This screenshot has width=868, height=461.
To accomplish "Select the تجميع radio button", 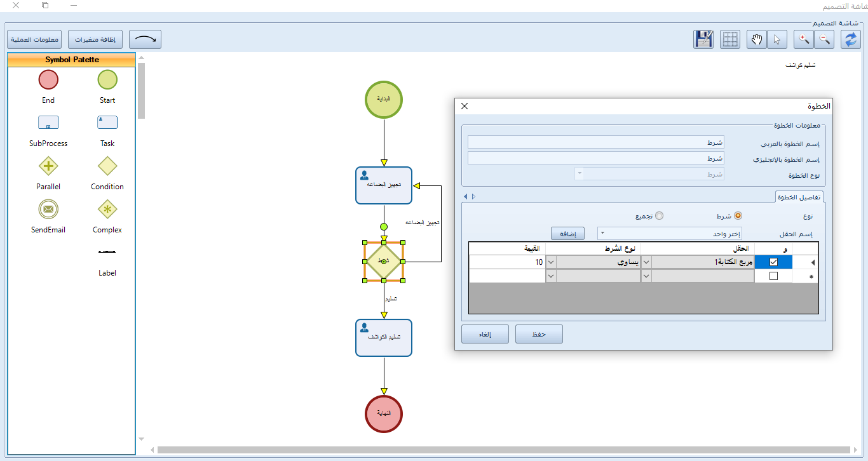I will tap(660, 215).
